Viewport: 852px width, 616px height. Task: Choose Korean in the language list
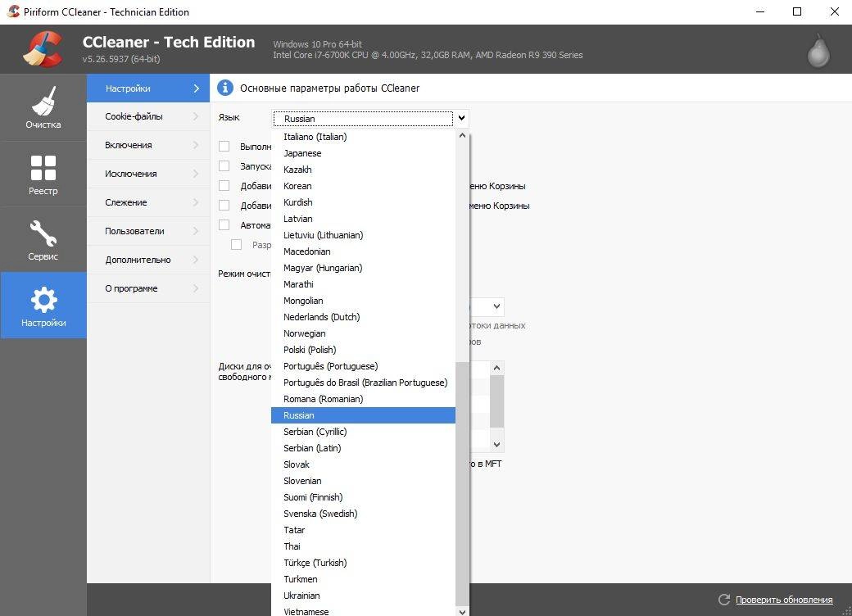tap(363, 186)
